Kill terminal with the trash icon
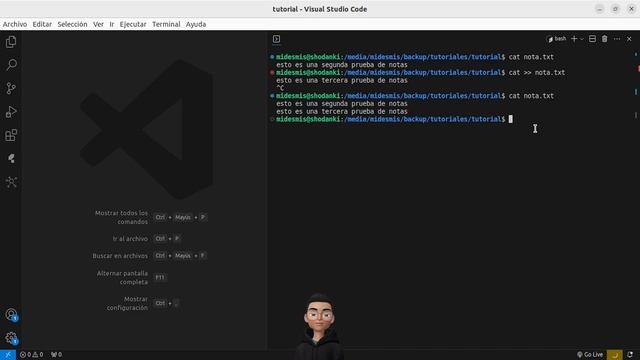Image resolution: width=640 pixels, height=360 pixels. (x=604, y=39)
